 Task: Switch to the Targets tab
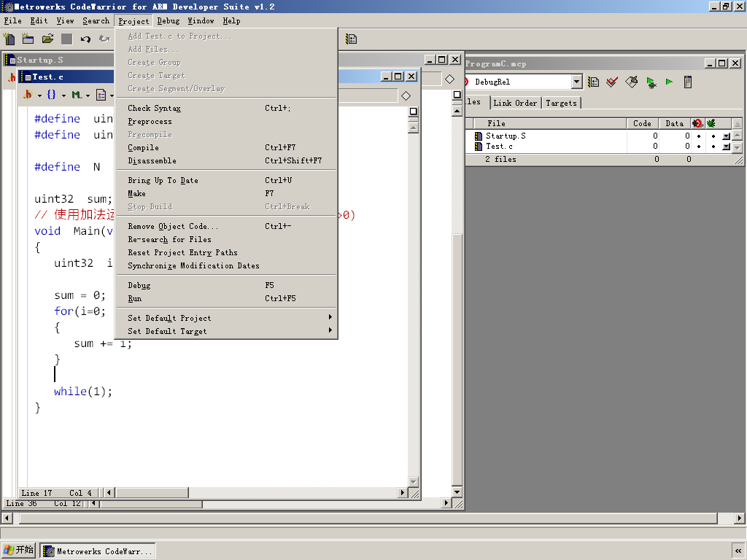[561, 103]
